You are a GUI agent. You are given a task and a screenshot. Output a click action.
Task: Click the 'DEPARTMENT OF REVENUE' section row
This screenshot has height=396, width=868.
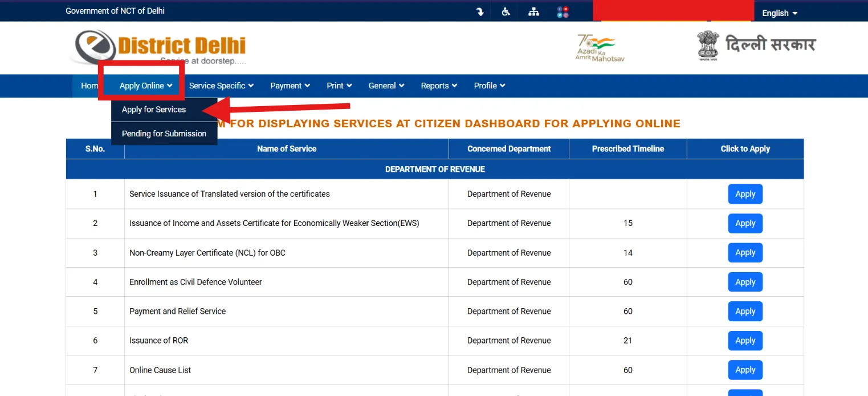coord(435,169)
